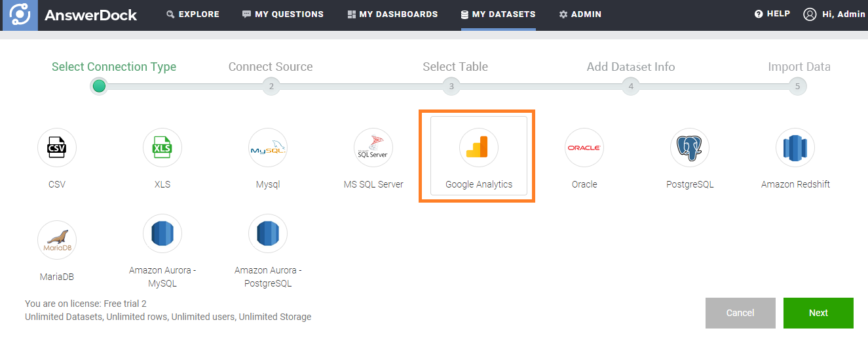Select the Amazon Aurora - PostgreSQL icon
Viewport: 868px width, 339px height.
coord(268,233)
